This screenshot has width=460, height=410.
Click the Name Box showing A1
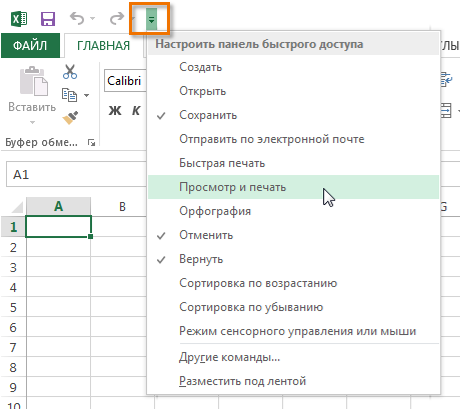pos(76,174)
